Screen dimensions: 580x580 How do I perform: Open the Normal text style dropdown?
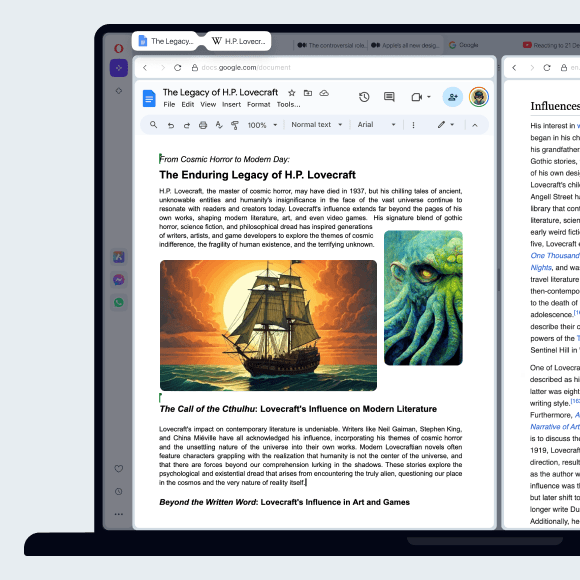[317, 125]
